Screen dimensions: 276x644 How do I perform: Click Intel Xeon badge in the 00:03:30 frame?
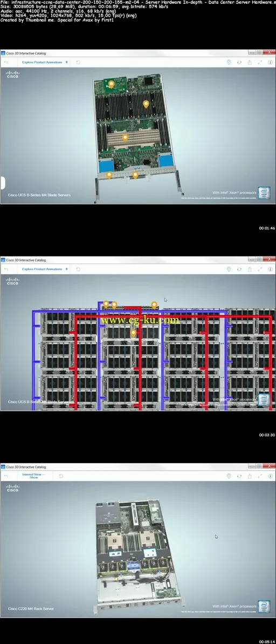click(264, 399)
